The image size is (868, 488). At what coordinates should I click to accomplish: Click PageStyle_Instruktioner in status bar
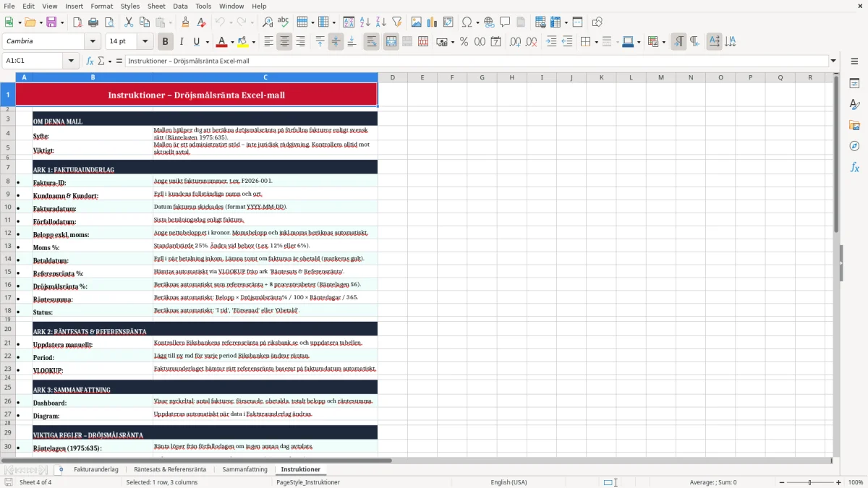point(308,482)
